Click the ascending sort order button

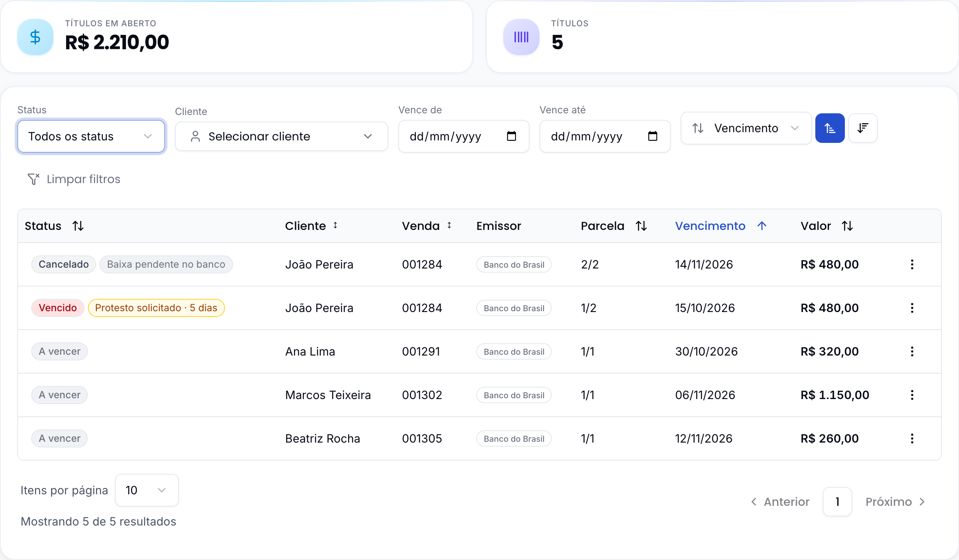coord(830,128)
